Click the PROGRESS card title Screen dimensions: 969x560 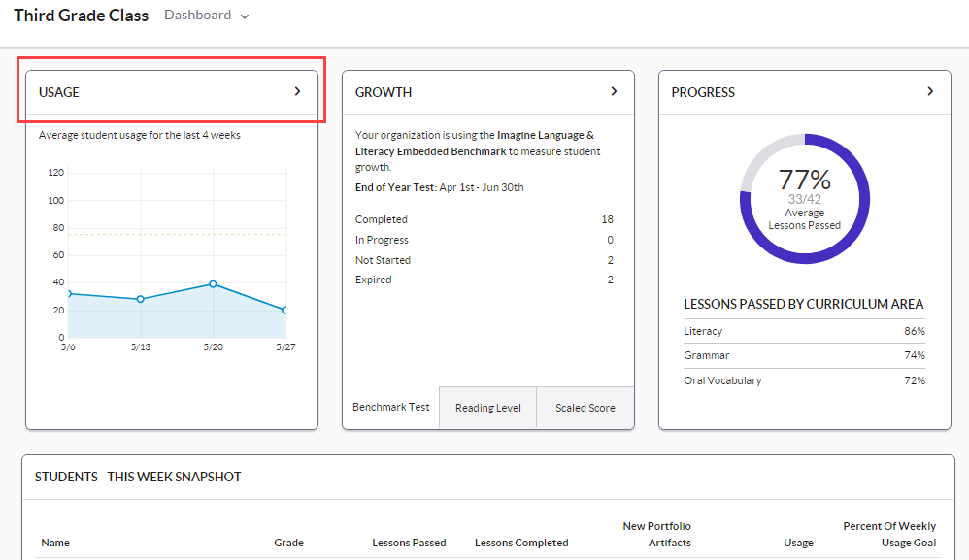pos(703,92)
